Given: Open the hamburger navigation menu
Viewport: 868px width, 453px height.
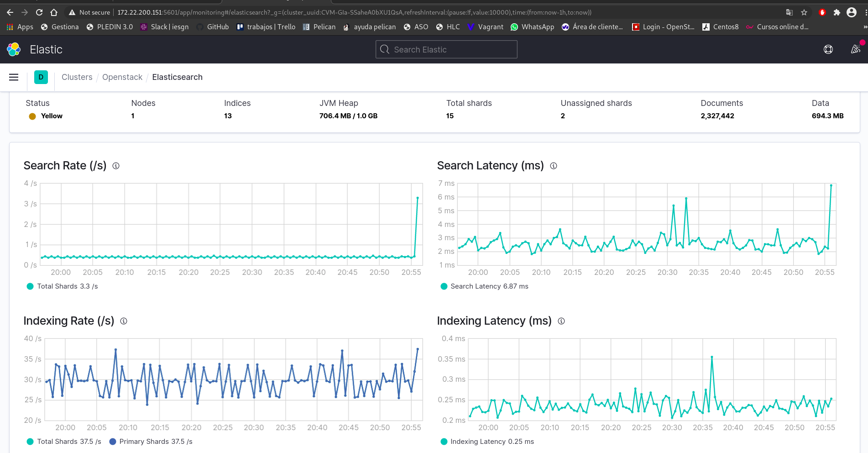Looking at the screenshot, I should [14, 77].
